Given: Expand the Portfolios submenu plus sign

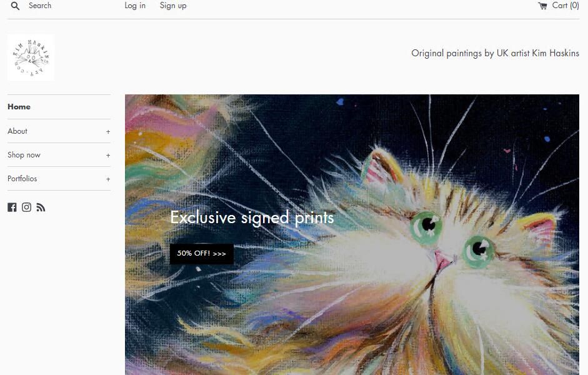Looking at the screenshot, I should (108, 179).
